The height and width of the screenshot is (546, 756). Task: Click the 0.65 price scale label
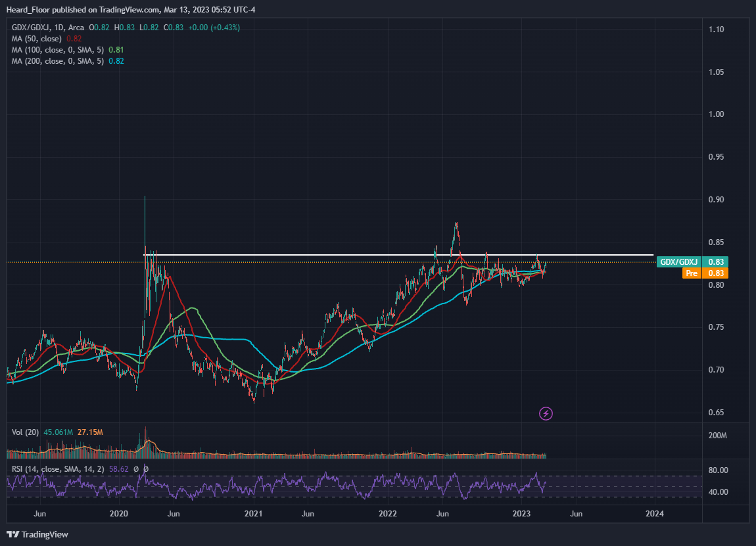[x=716, y=413]
